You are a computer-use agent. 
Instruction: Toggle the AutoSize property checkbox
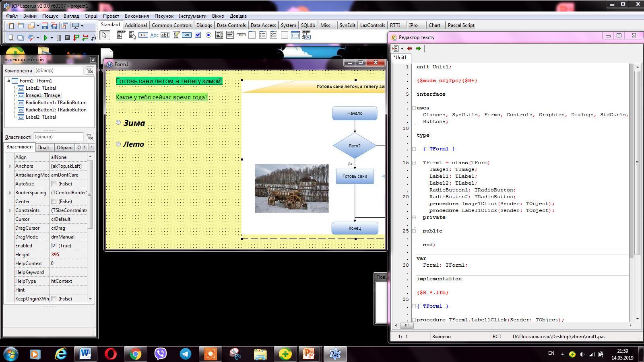tap(54, 184)
